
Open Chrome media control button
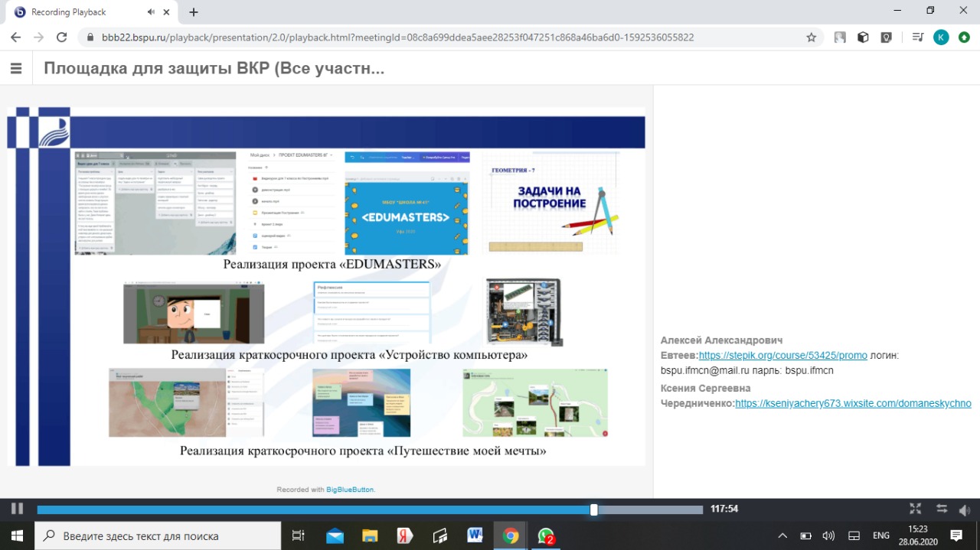click(918, 37)
